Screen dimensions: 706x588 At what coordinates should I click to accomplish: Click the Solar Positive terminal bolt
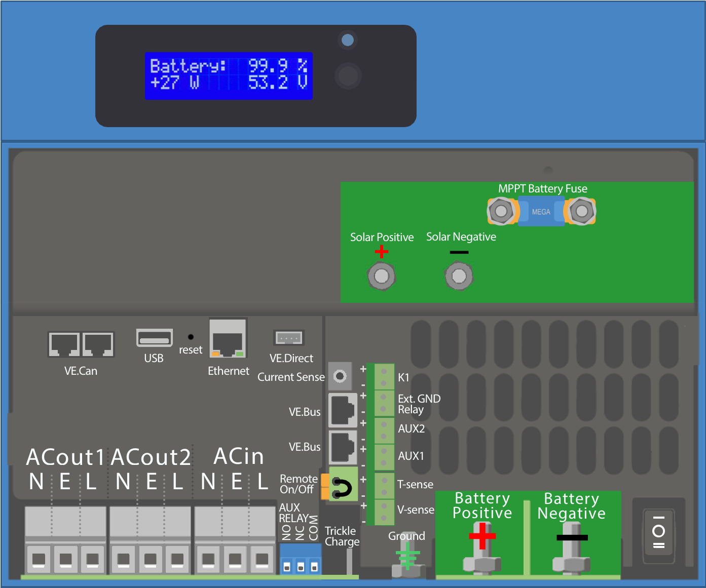click(381, 276)
